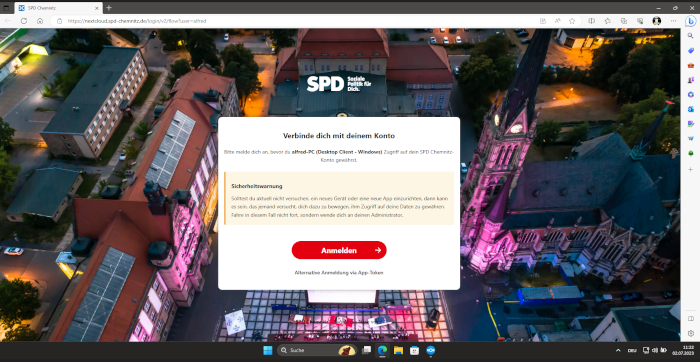Open sidebar green tree icon
The height and width of the screenshot is (362, 700).
point(691,153)
